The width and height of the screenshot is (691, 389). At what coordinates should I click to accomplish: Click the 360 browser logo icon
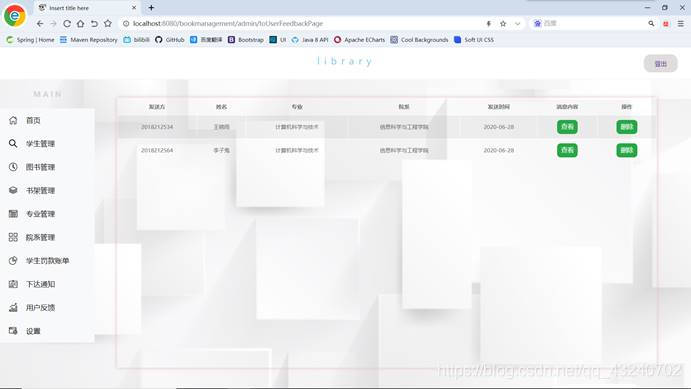(x=15, y=16)
